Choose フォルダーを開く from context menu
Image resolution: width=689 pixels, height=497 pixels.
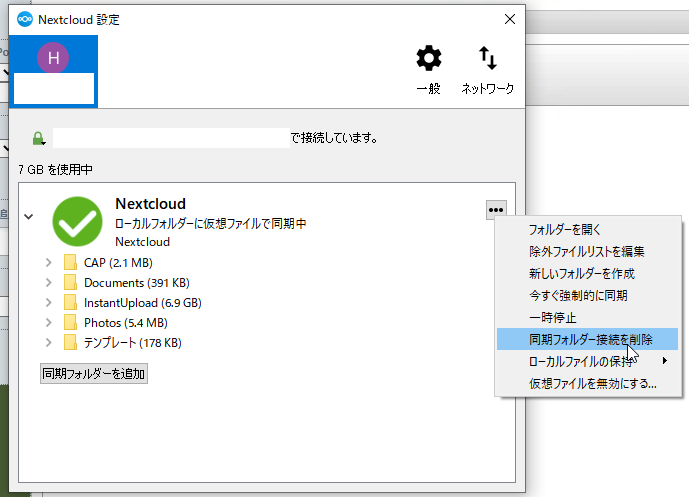pos(587,229)
